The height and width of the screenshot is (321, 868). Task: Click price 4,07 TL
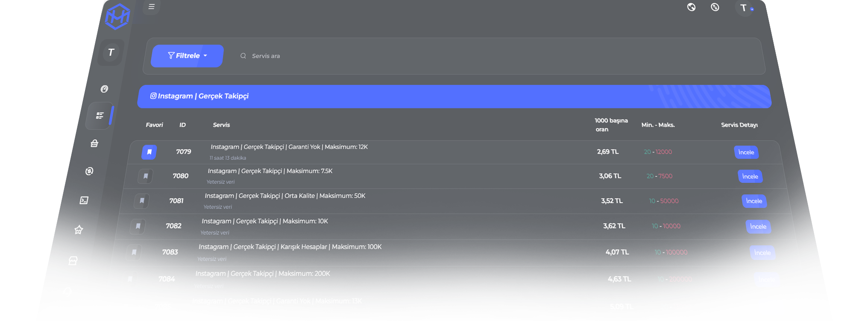(617, 252)
